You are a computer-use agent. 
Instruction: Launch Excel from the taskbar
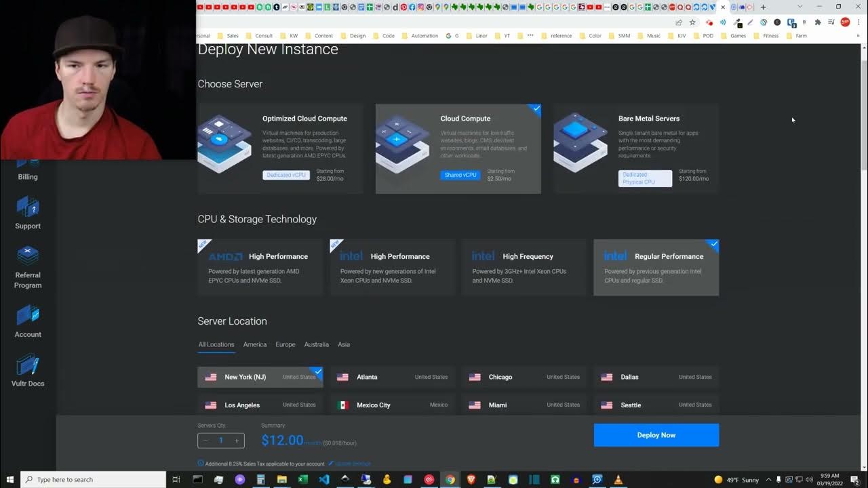point(303,479)
